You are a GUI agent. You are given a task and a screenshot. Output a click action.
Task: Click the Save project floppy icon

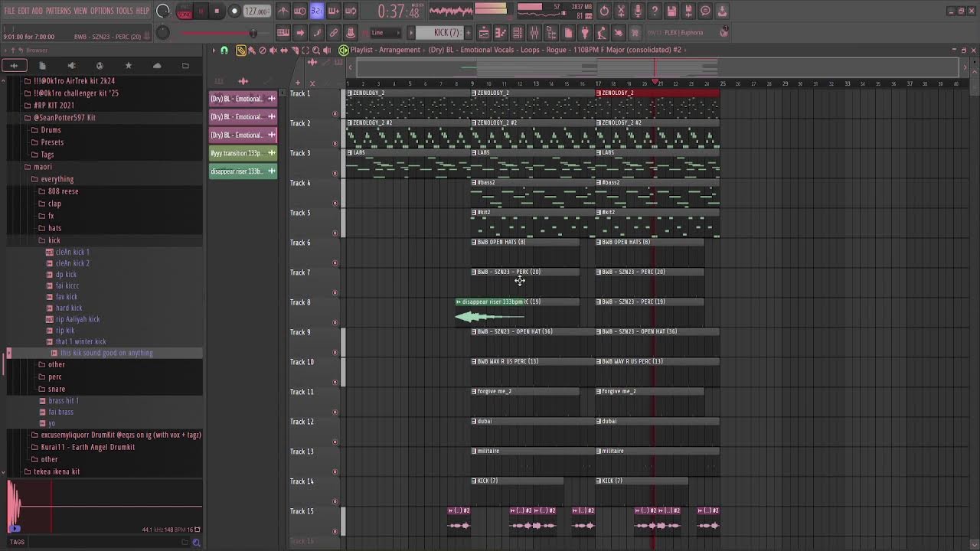pyautogui.click(x=671, y=11)
